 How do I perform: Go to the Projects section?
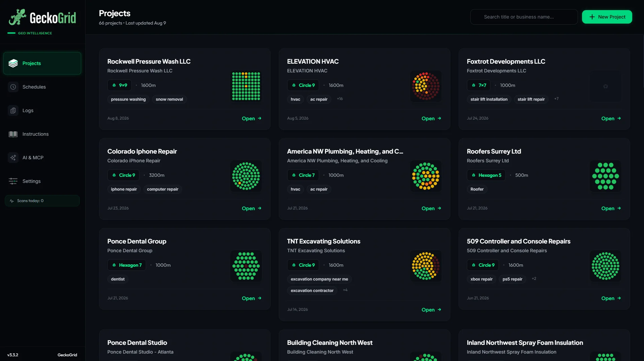pos(42,63)
